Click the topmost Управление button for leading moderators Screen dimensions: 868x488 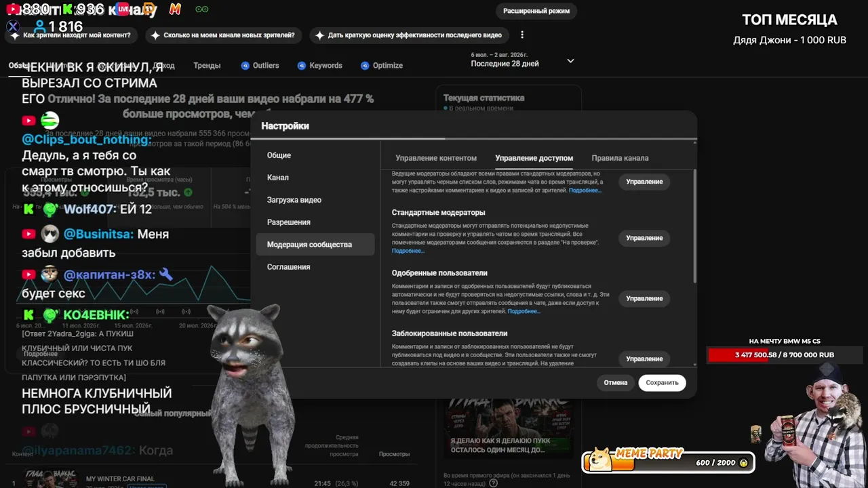[x=644, y=182]
